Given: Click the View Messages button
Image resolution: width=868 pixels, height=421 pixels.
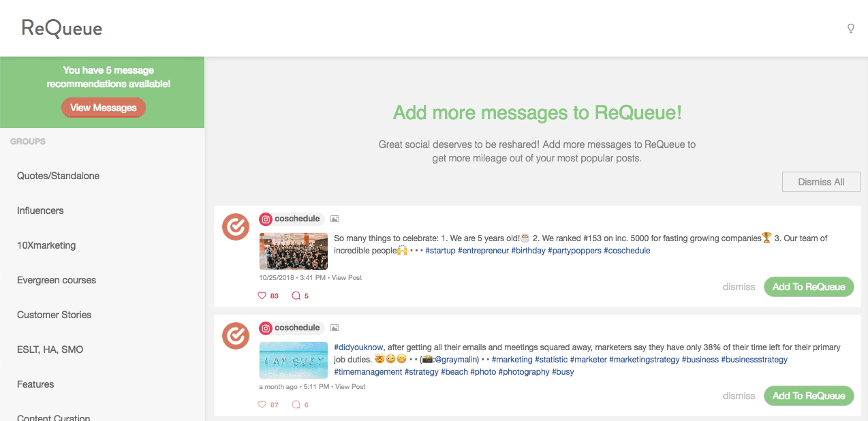Looking at the screenshot, I should click(x=103, y=107).
